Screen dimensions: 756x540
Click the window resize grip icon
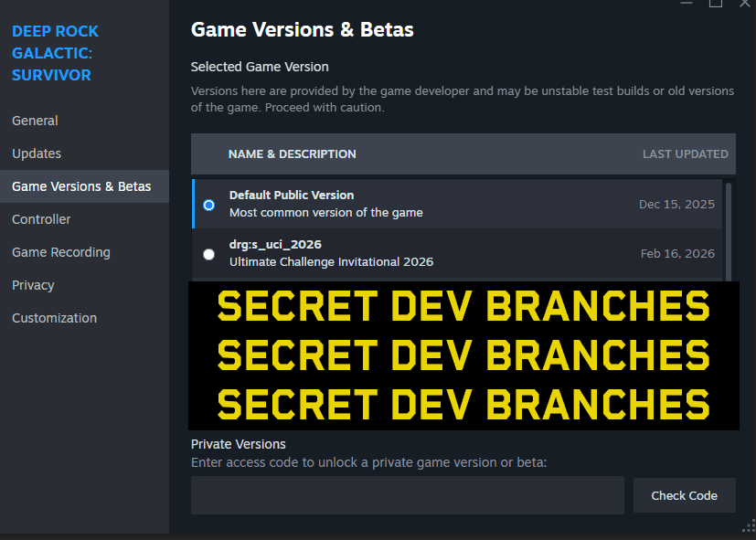pyautogui.click(x=749, y=525)
